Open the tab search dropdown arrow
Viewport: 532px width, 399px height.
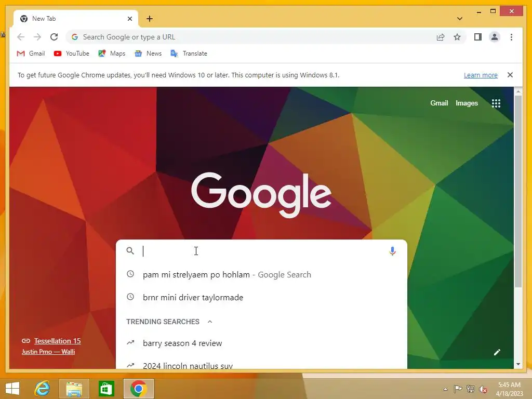pyautogui.click(x=459, y=19)
